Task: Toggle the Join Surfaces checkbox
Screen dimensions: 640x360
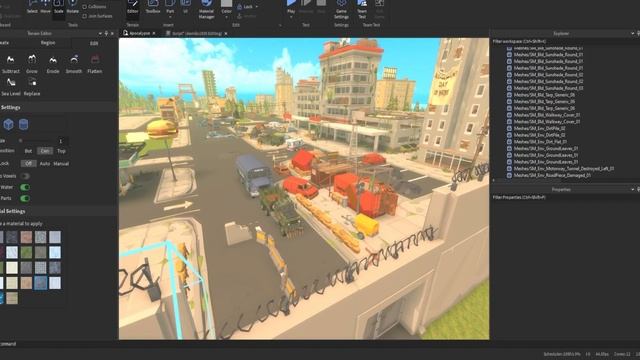Action: click(x=84, y=16)
